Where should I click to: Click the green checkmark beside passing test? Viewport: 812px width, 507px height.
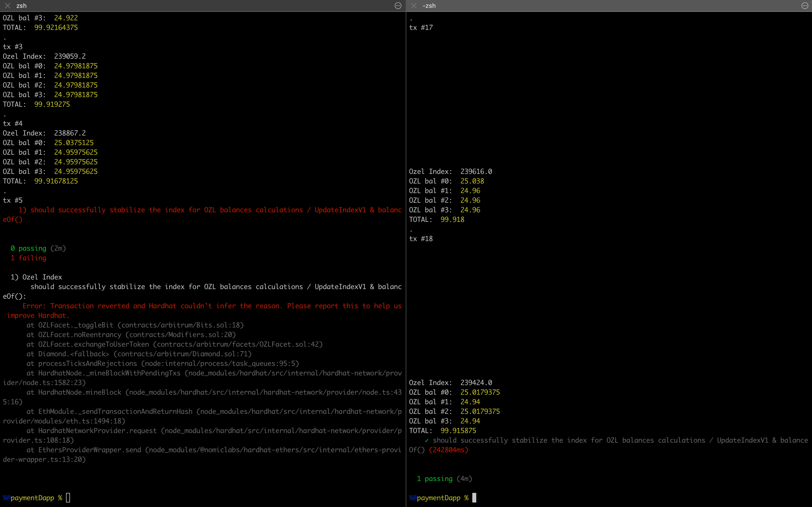(427, 440)
